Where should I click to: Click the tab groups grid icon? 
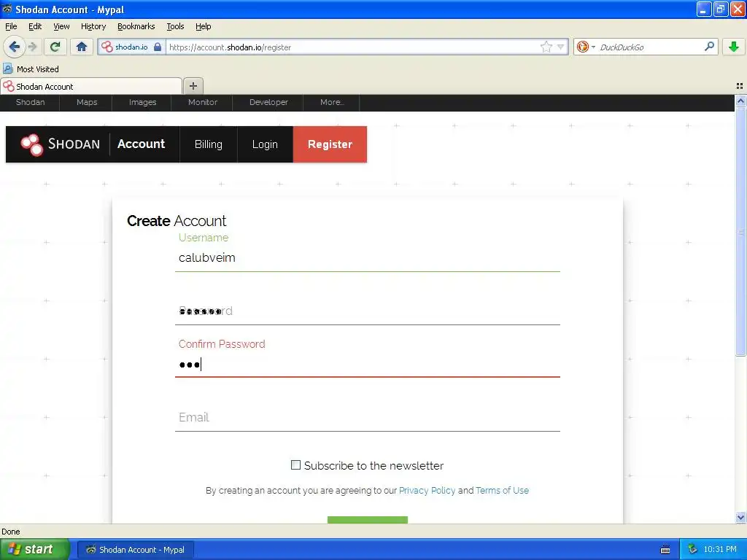click(740, 86)
